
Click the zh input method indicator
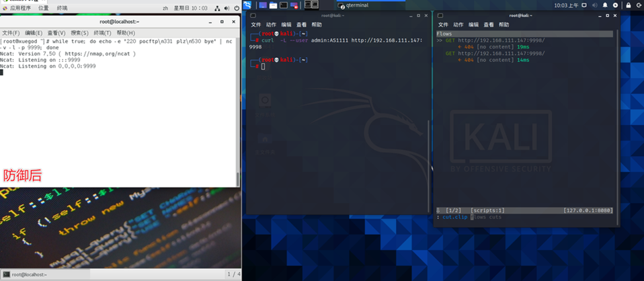click(165, 8)
